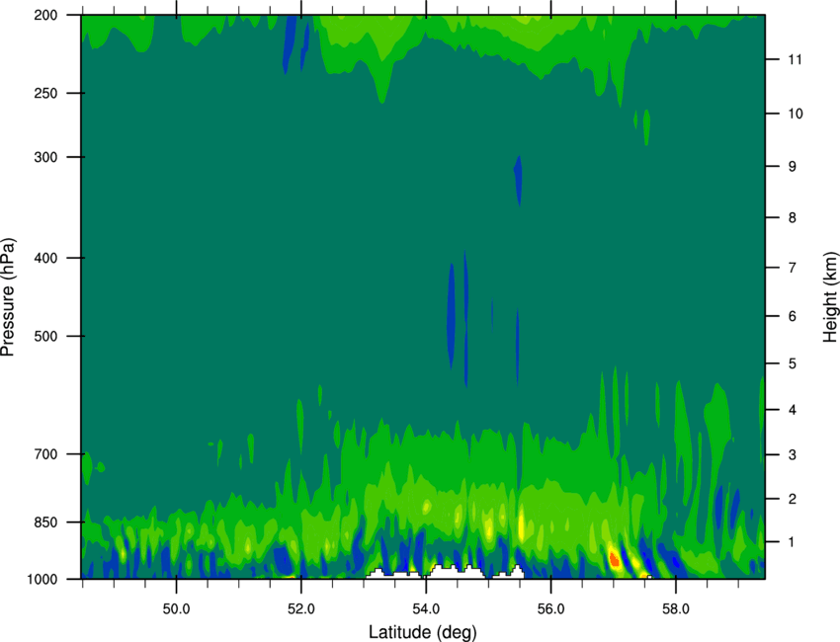840x642 pixels.
Task: Click the 8 km height label
Action: (793, 217)
